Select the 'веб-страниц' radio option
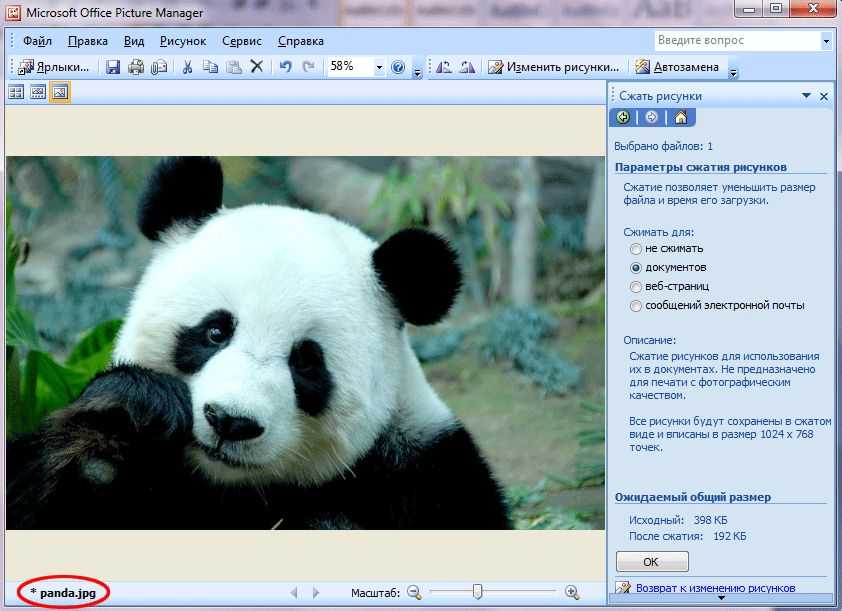 click(636, 286)
